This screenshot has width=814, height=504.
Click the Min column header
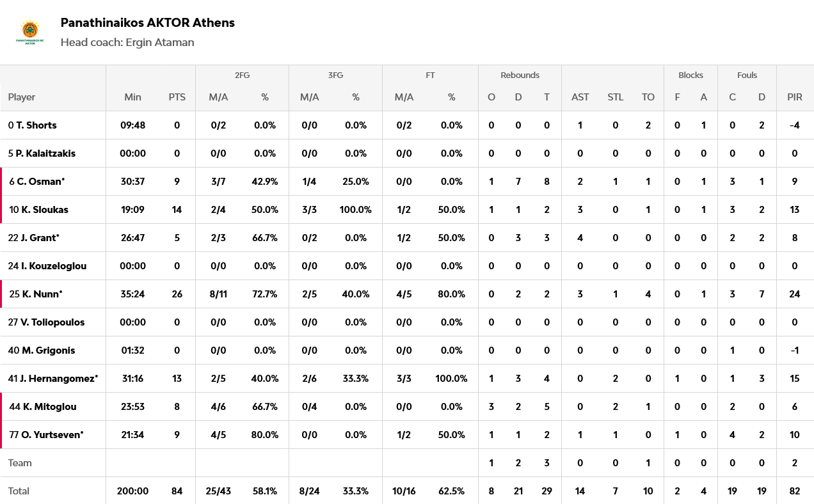(x=132, y=97)
